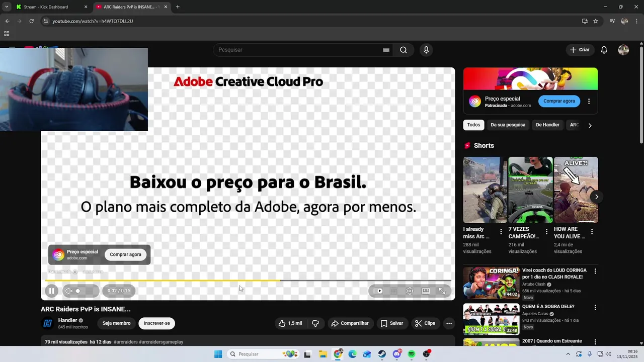Screen dimensions: 644x362
Task: Install the app via the address bar icon
Action: pos(585,21)
